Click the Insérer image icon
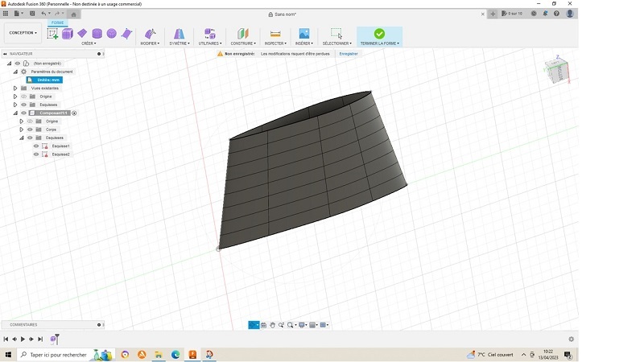 (x=303, y=34)
